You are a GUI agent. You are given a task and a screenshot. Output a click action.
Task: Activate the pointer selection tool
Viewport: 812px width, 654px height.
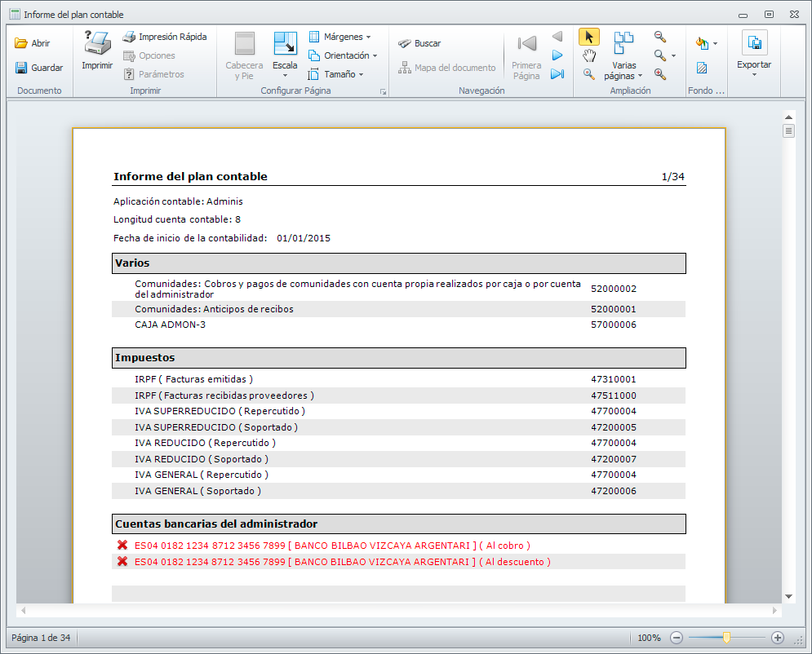point(588,37)
